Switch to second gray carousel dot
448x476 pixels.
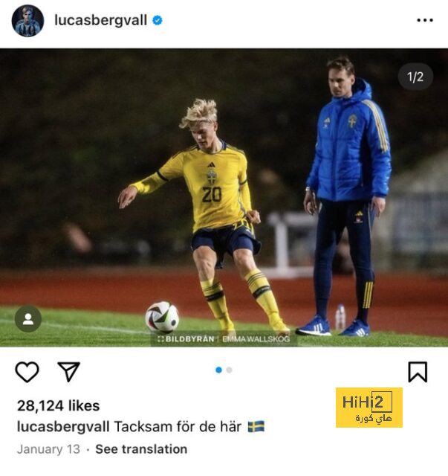tap(230, 370)
